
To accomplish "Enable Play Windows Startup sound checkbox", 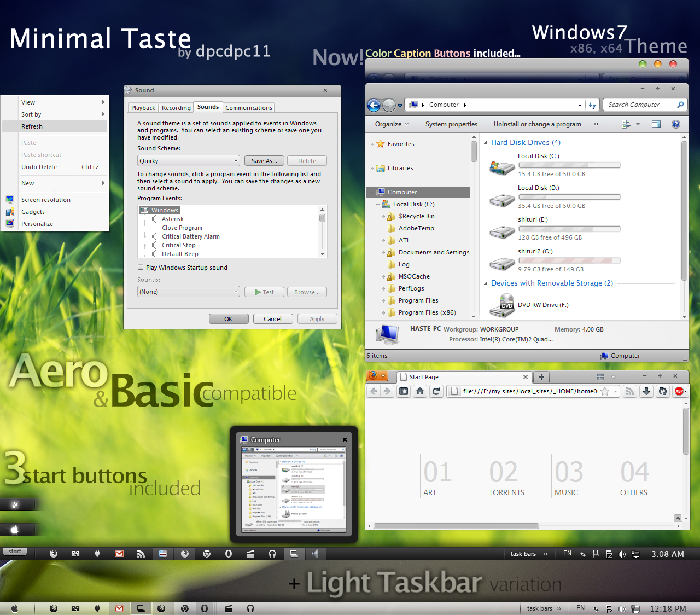I will coord(141,268).
